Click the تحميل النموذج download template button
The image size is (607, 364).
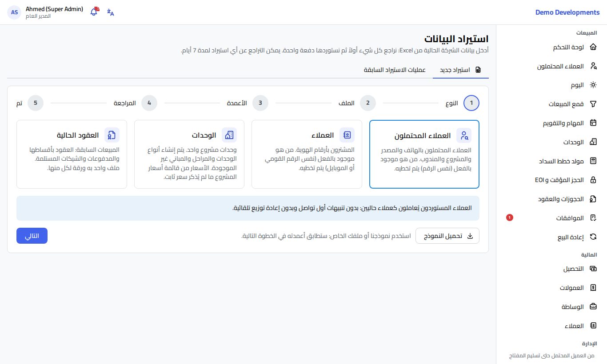[447, 236]
